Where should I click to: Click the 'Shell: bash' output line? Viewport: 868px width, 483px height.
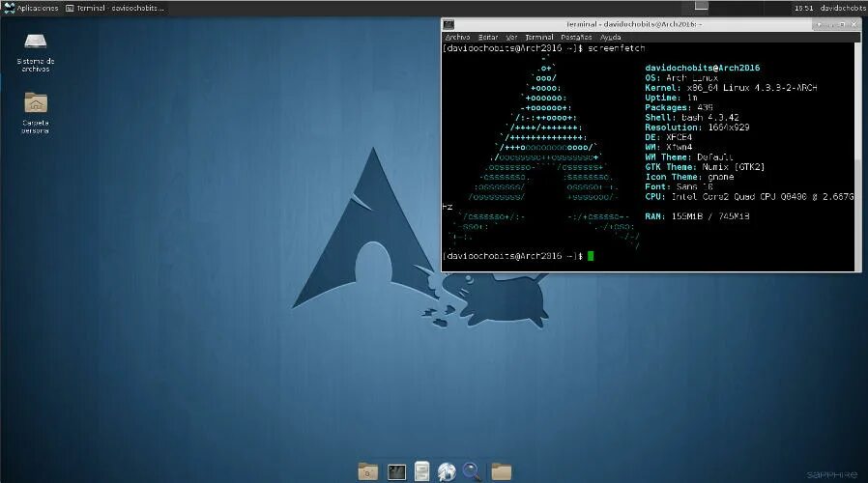(692, 118)
